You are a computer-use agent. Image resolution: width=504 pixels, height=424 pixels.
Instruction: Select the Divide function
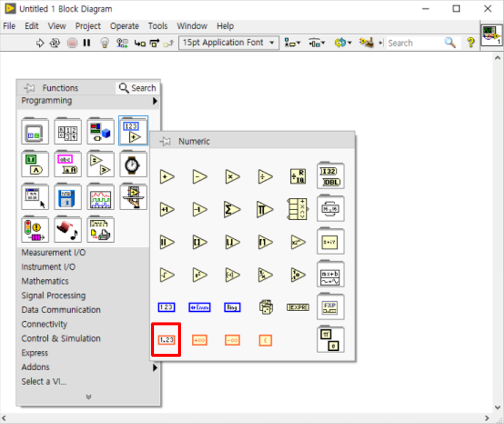265,177
